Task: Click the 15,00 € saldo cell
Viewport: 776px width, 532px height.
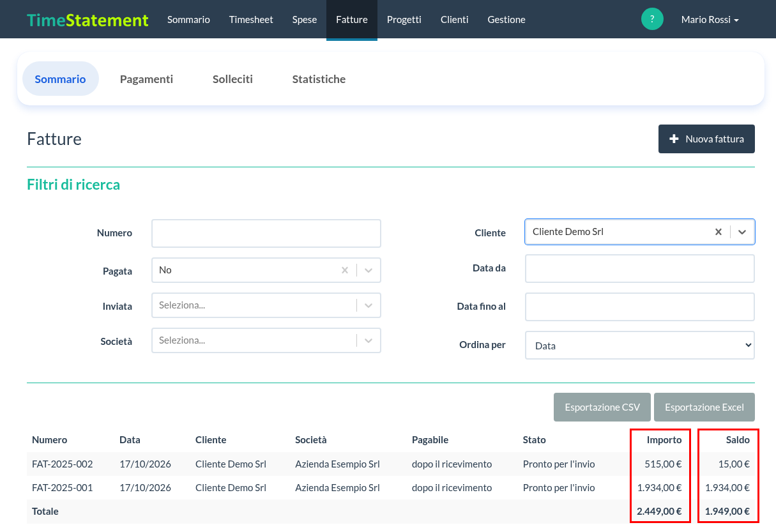Action: coord(733,464)
